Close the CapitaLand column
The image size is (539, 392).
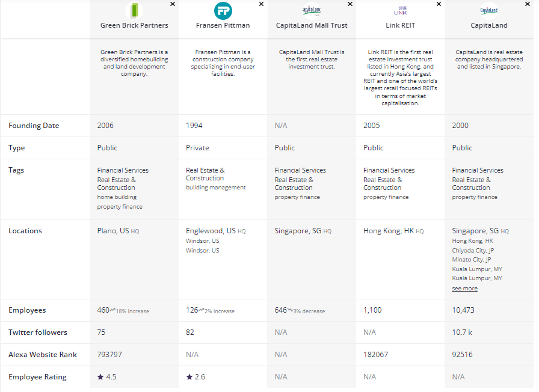pyautogui.click(x=528, y=4)
